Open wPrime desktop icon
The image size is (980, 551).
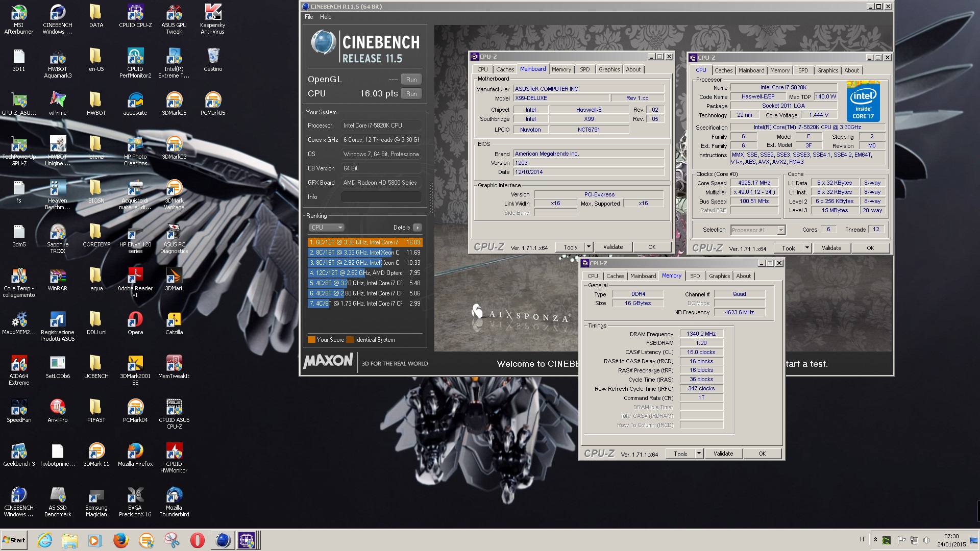(58, 104)
